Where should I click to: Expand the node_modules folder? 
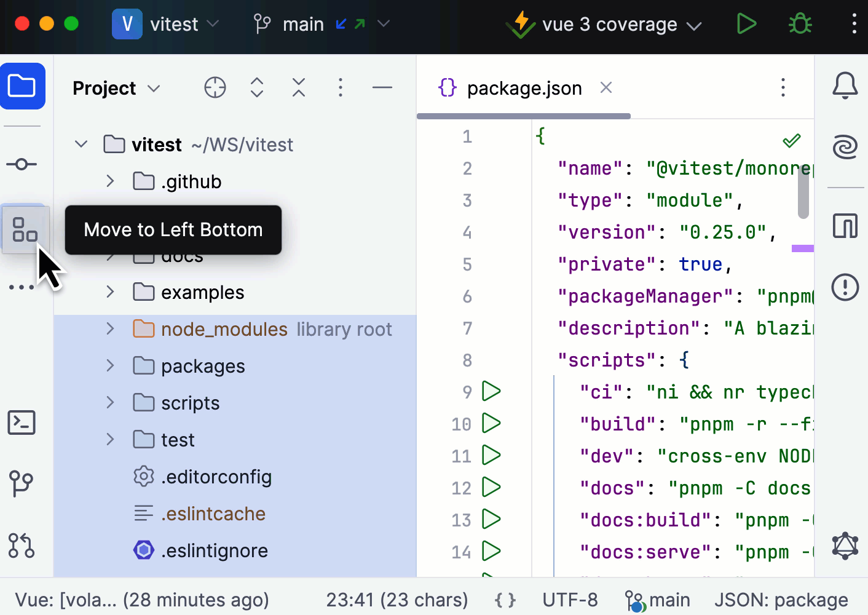click(110, 329)
